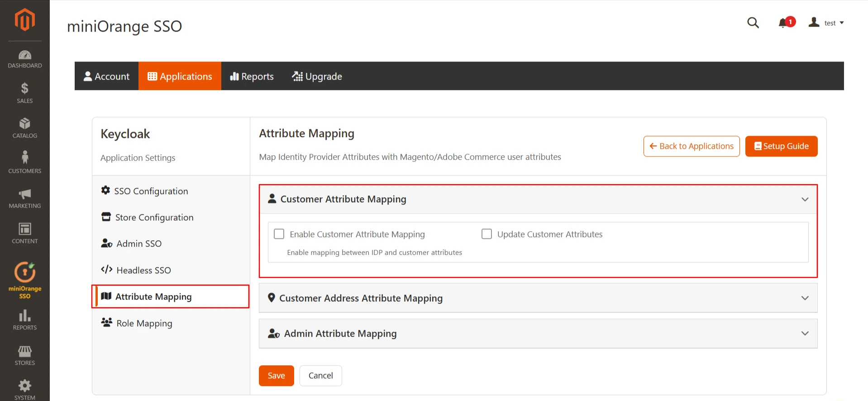Click the Customer Address Attribute Mapping header
This screenshot has width=868, height=401.
pyautogui.click(x=538, y=298)
